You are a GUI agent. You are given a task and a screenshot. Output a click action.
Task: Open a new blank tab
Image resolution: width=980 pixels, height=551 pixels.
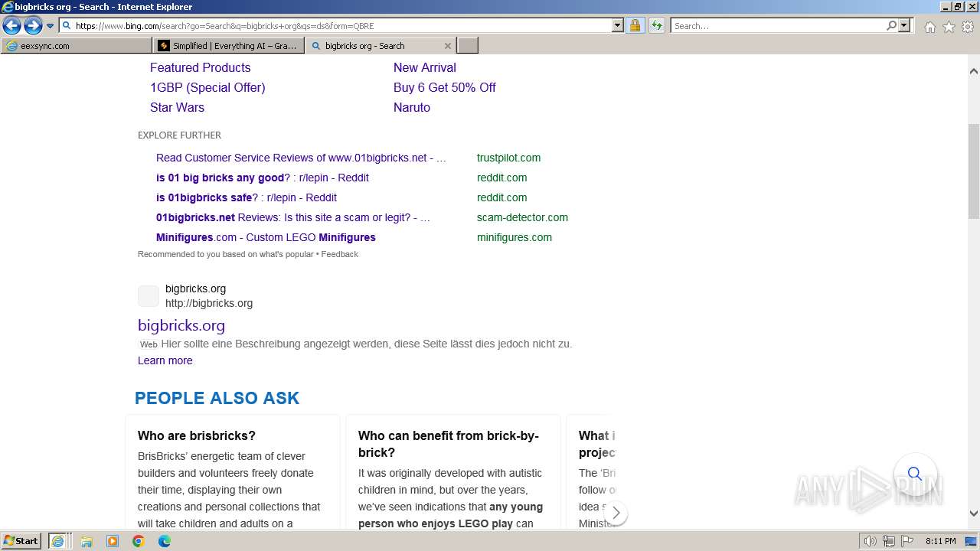point(468,46)
